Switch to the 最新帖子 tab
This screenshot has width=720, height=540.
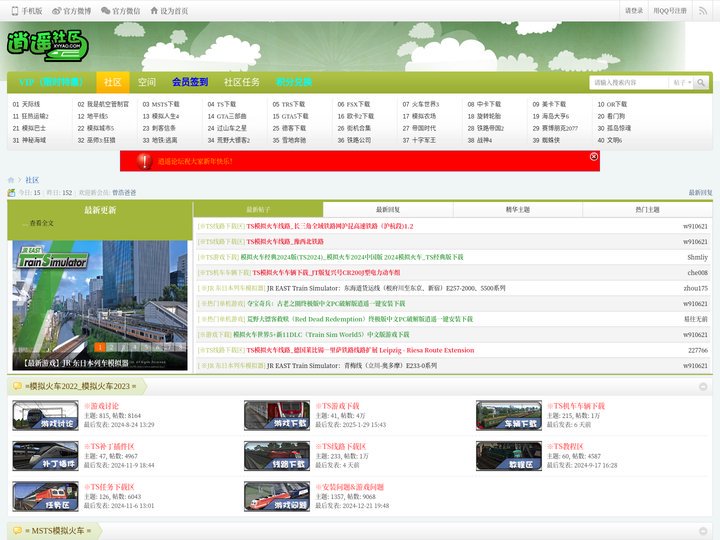click(x=259, y=209)
